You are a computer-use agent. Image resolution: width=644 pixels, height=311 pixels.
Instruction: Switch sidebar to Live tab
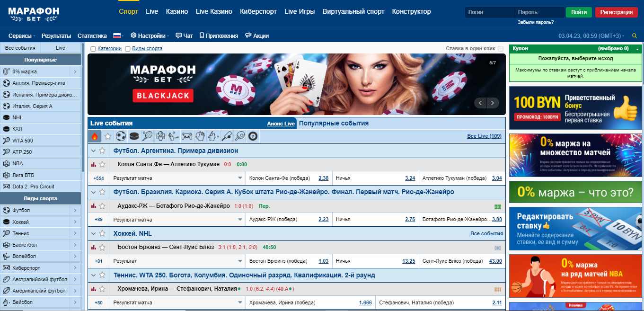coord(61,48)
